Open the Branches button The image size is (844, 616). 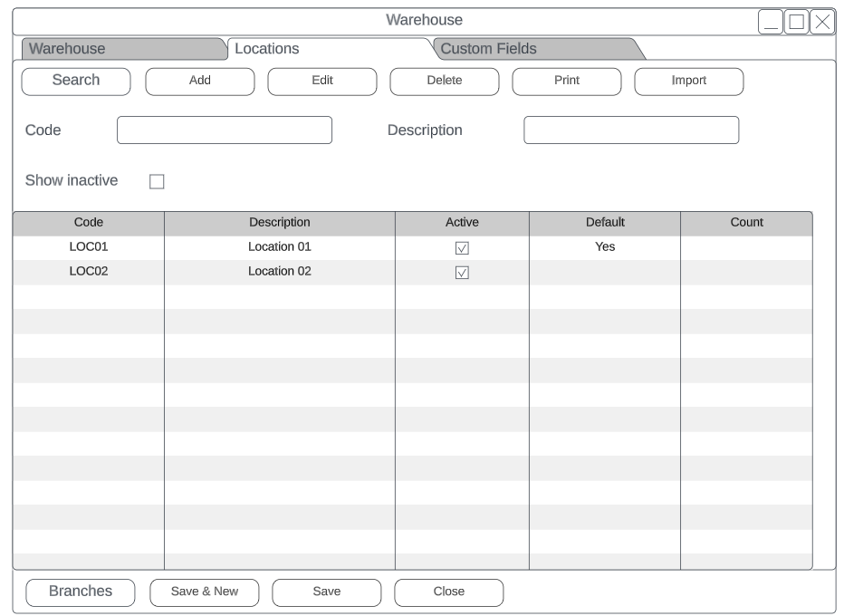pos(81,592)
